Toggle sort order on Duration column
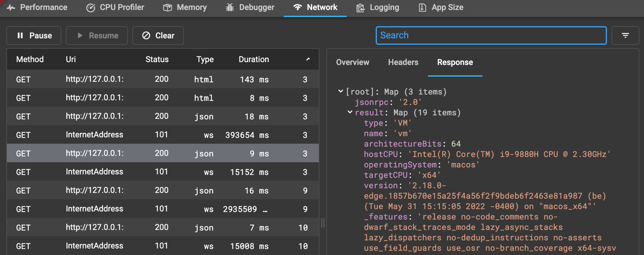 (x=254, y=59)
